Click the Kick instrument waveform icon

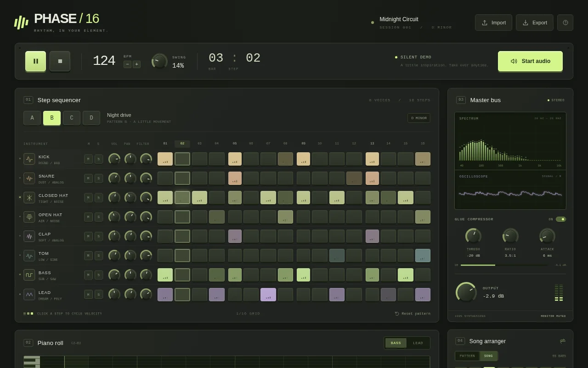coord(29,159)
